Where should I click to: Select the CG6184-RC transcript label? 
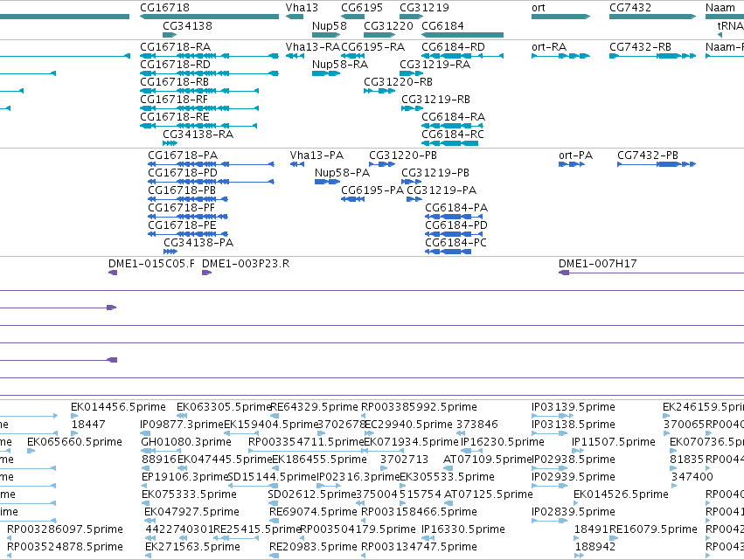(x=453, y=135)
